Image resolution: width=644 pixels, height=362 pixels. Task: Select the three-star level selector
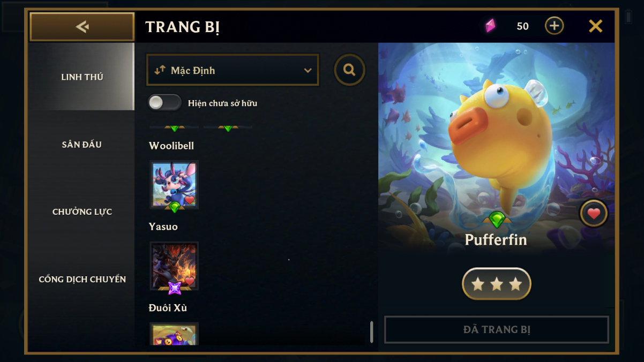click(x=497, y=284)
